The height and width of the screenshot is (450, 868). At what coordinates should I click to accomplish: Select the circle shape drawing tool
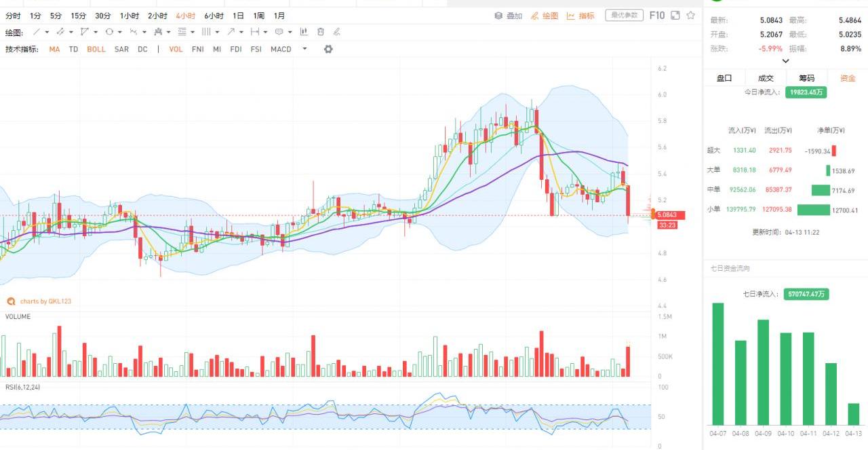pos(108,32)
